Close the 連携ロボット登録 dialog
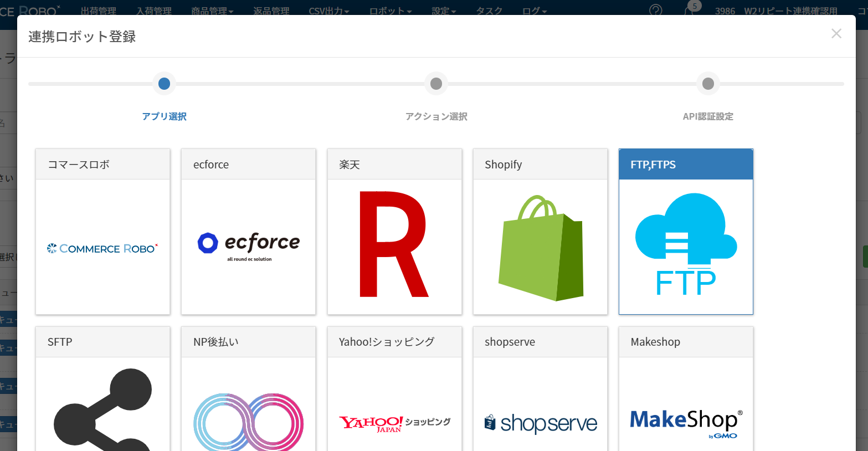The image size is (868, 451). 836,34
